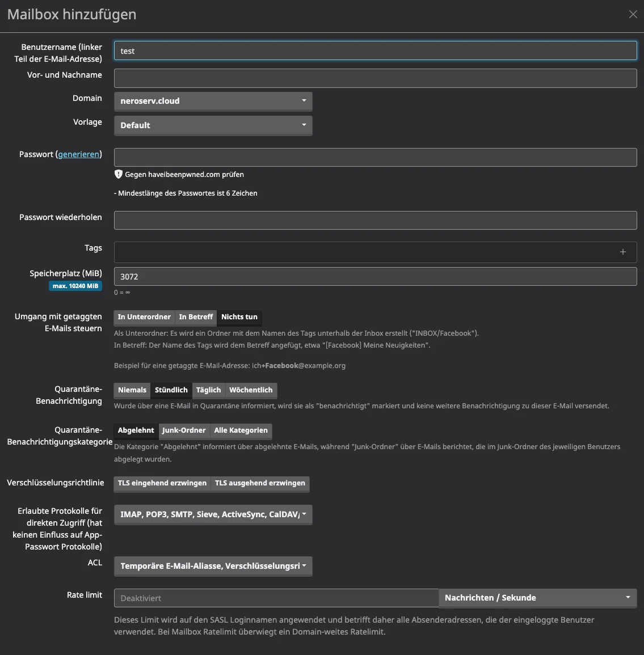Image resolution: width=644 pixels, height=655 pixels.
Task: Click the 'Mailbox hinzufügen' title
Action: [72, 15]
